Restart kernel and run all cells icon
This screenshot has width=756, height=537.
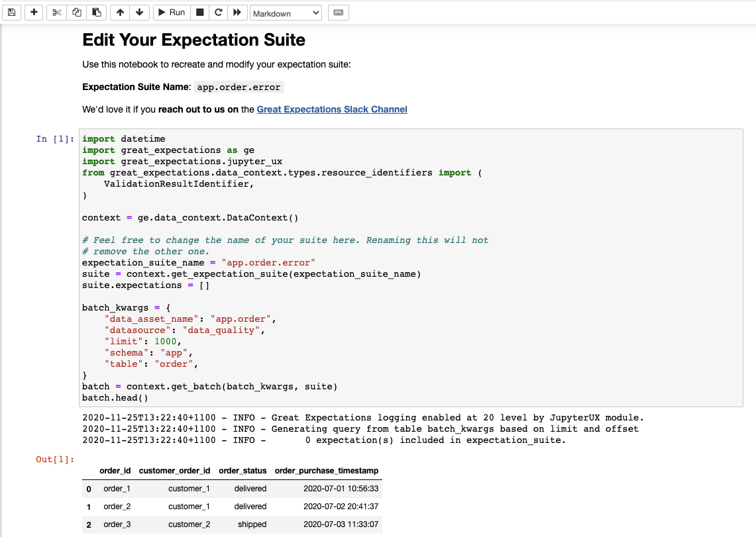pos(237,13)
